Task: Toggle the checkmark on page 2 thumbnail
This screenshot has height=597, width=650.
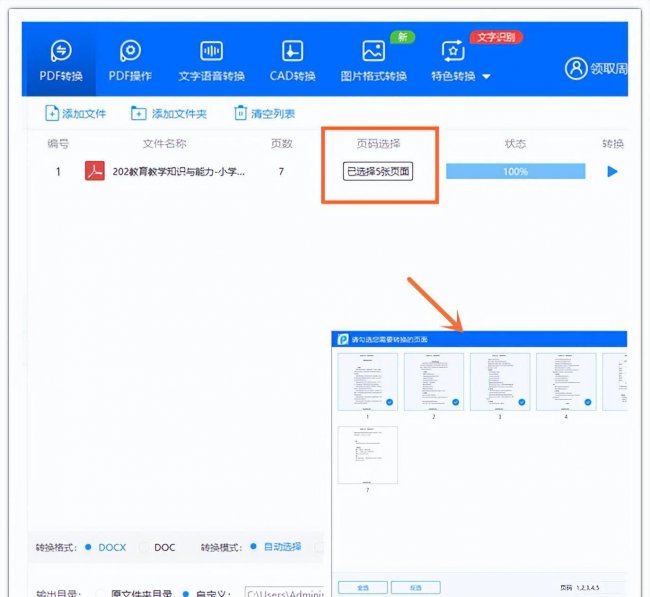Action: (456, 402)
